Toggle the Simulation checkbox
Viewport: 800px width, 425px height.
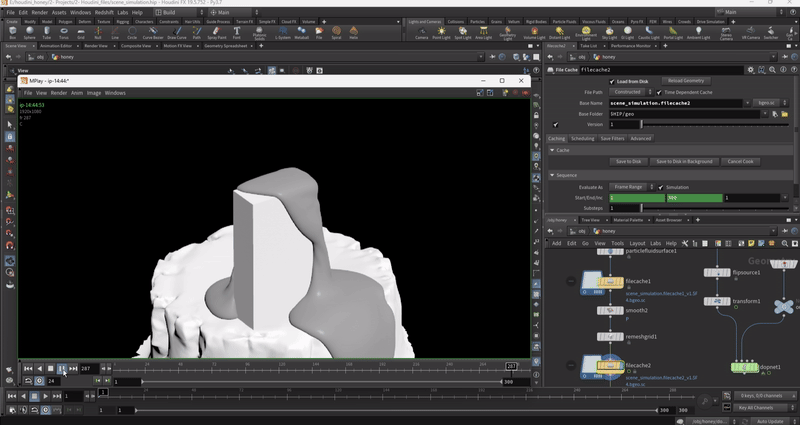(x=660, y=187)
